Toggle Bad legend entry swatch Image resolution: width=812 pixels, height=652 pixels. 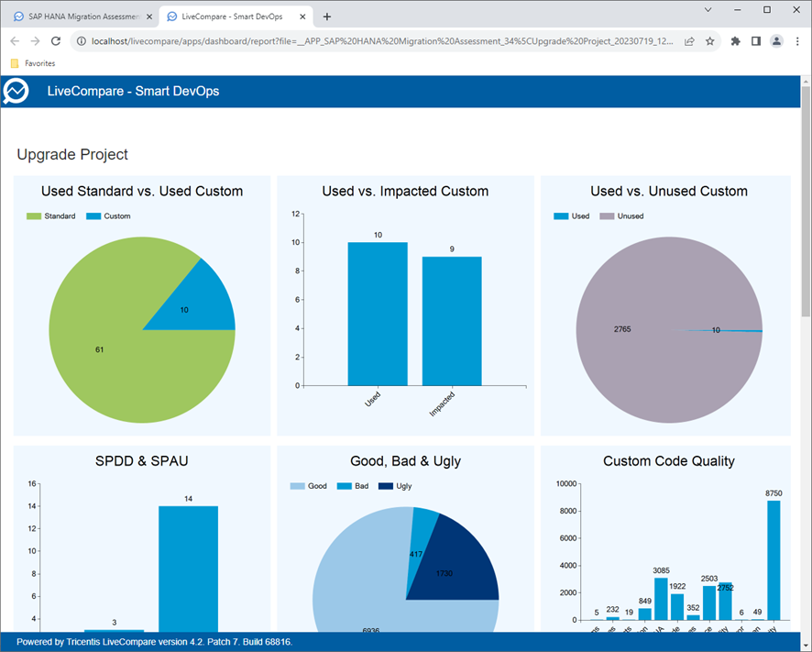point(345,486)
